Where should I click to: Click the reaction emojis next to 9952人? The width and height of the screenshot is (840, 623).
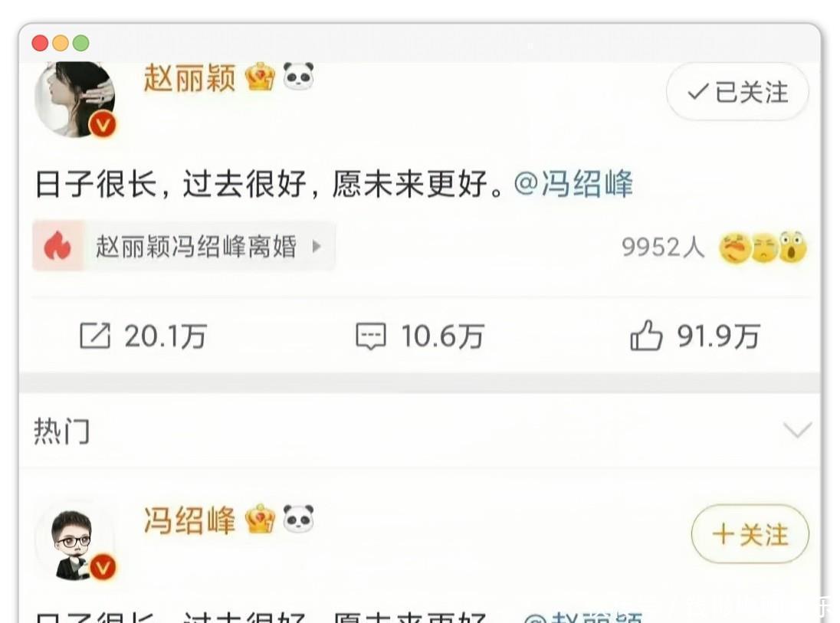[763, 248]
